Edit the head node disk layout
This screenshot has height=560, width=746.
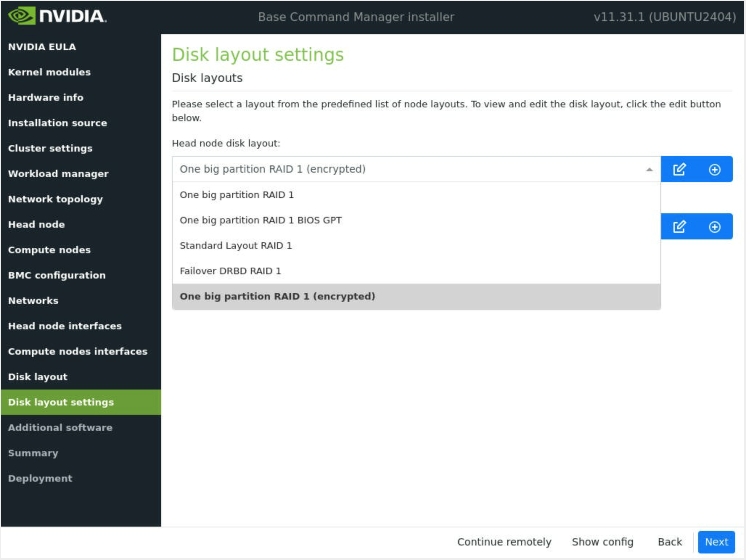point(679,169)
